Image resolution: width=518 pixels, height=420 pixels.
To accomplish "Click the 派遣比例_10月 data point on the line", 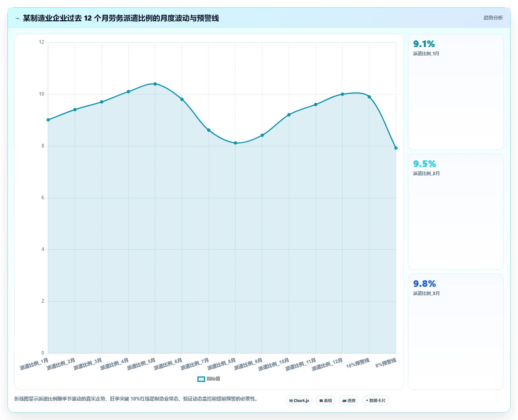I will click(289, 115).
